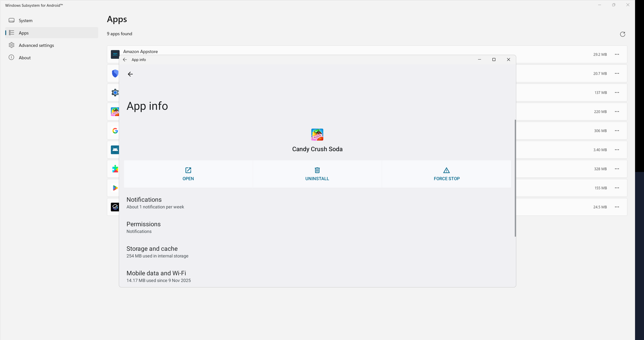Go back using arrow under App info title bar
644x340 pixels.
131,74
